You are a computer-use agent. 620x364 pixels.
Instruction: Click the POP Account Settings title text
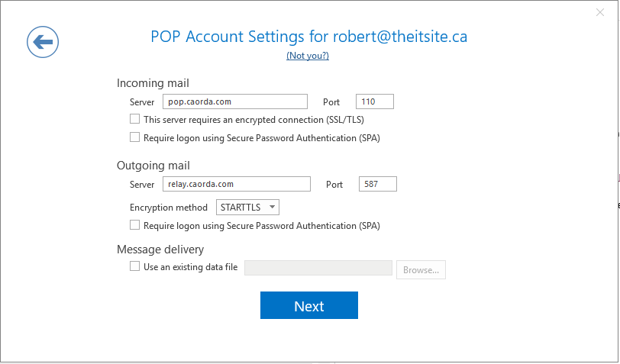point(308,37)
